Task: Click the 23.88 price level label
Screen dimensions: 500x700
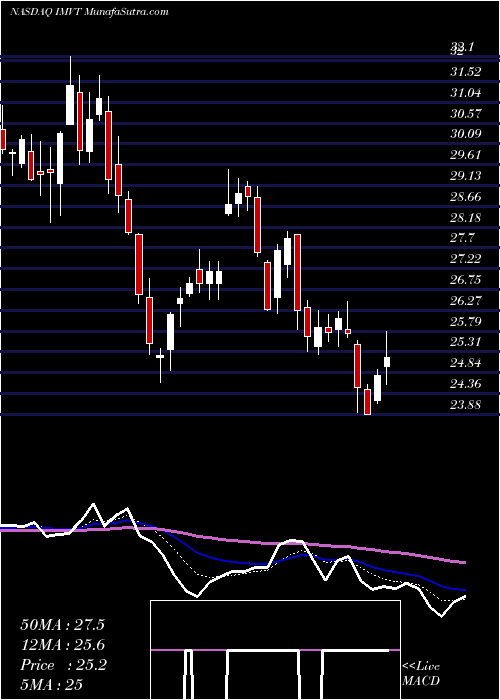Action: coord(466,405)
